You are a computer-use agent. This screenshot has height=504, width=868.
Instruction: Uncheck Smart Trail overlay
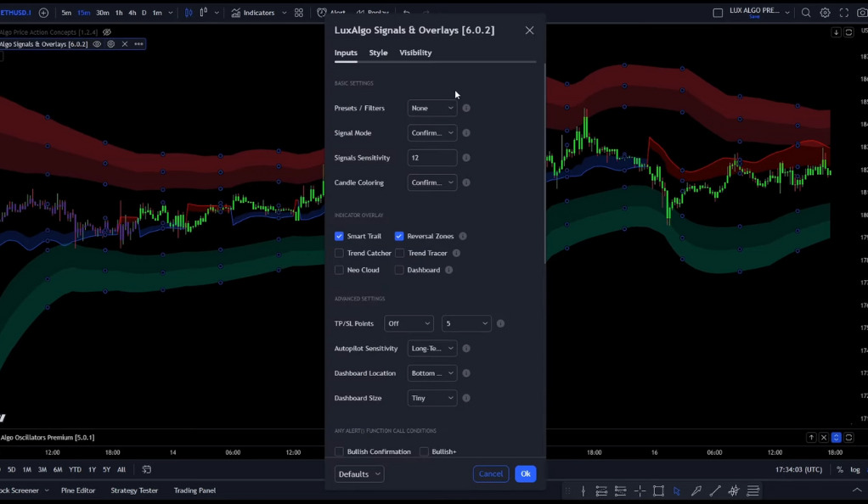coord(339,236)
